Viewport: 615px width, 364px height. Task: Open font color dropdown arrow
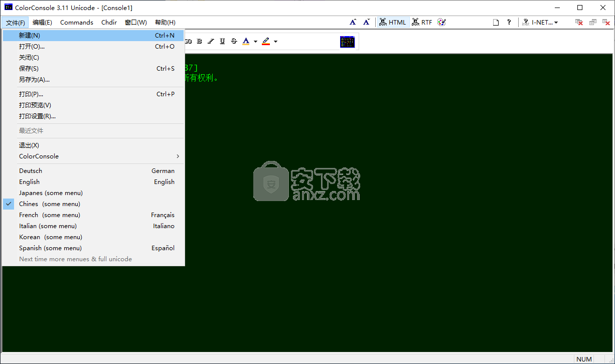pos(255,42)
